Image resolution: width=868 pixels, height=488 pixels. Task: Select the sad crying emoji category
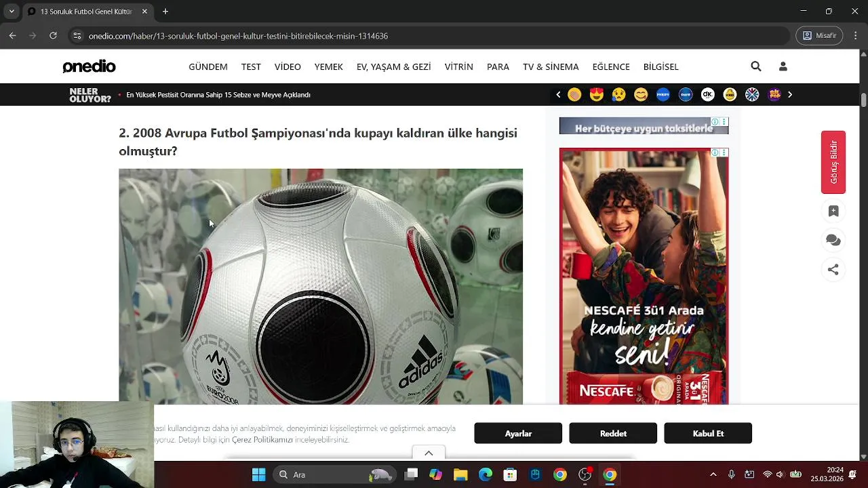[618, 95]
